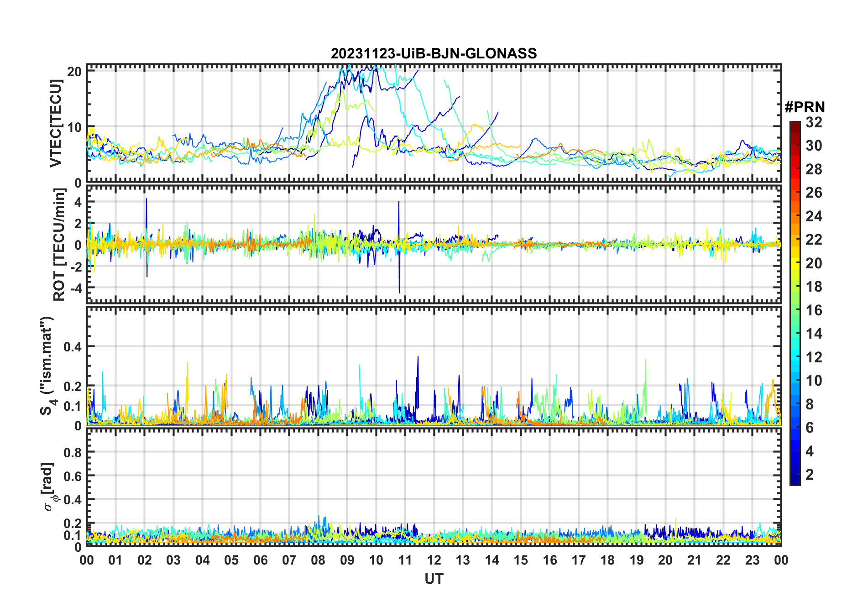Screen dimensions: 868x607
Task: Click sigma phi axis tick label 0.6
Action: [73, 476]
